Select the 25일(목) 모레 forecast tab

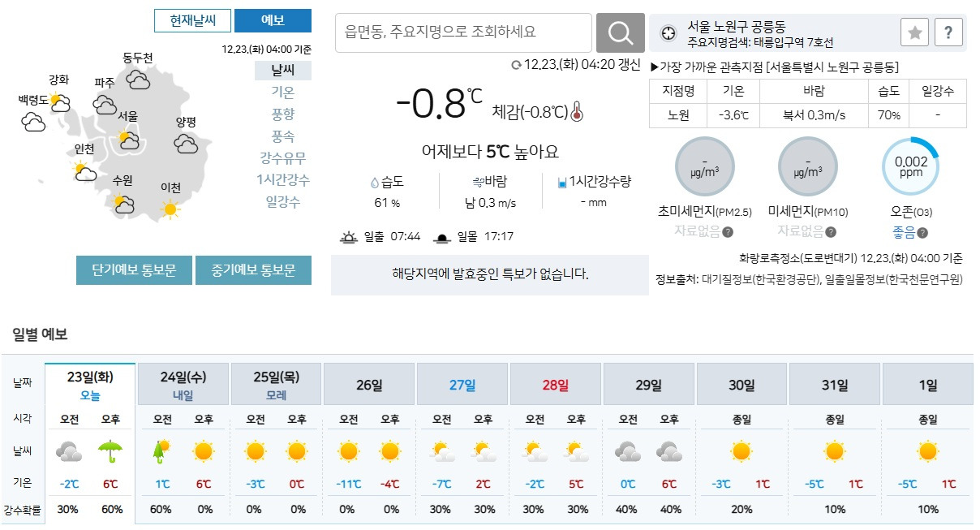point(276,385)
